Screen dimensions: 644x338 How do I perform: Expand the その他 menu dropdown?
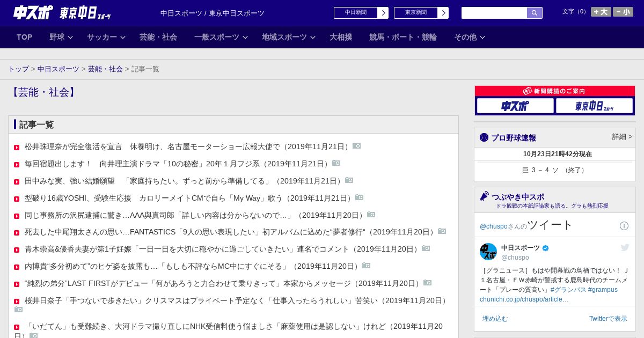[x=470, y=37]
